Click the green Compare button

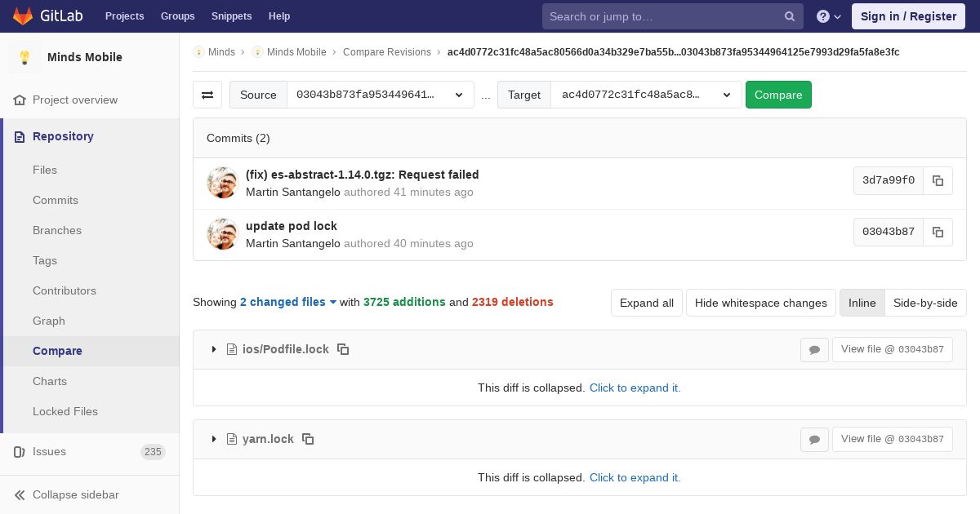pos(778,95)
